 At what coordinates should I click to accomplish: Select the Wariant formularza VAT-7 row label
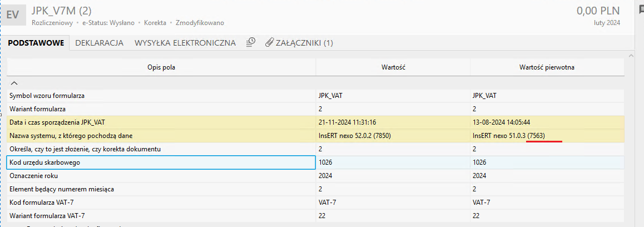point(47,215)
